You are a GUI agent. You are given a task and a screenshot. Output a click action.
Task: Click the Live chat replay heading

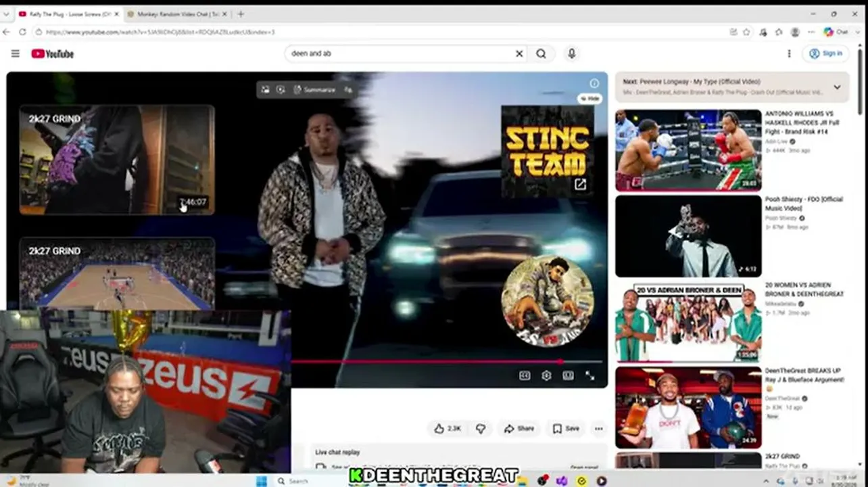pos(337,452)
